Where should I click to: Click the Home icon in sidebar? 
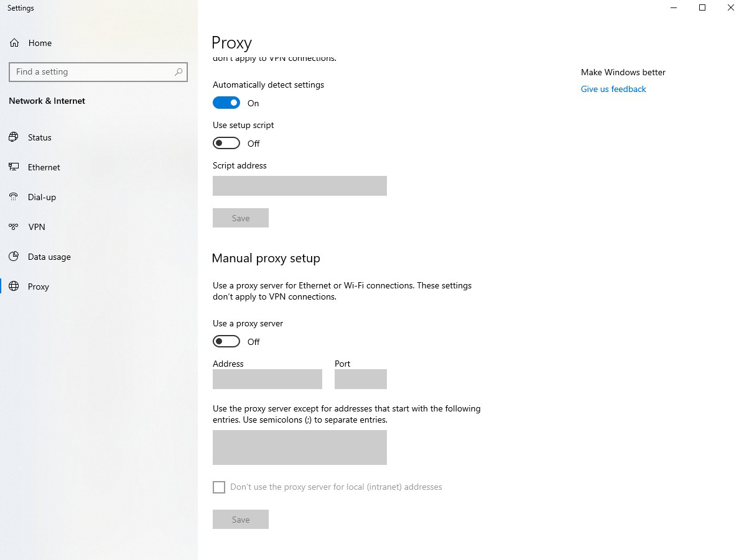(x=14, y=43)
